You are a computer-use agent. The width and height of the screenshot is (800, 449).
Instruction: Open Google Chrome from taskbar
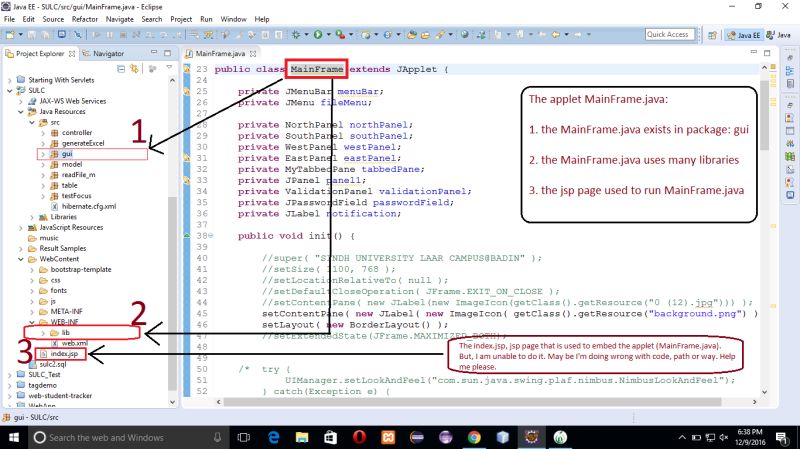474,437
